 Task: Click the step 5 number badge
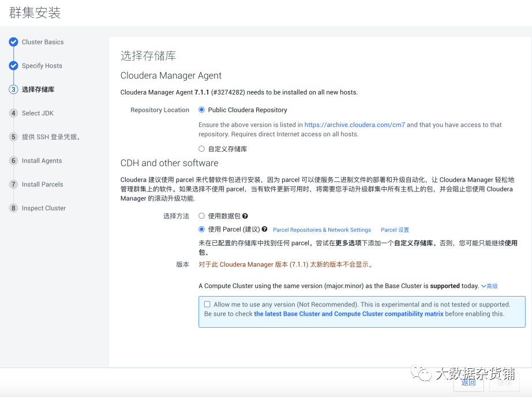(x=13, y=137)
